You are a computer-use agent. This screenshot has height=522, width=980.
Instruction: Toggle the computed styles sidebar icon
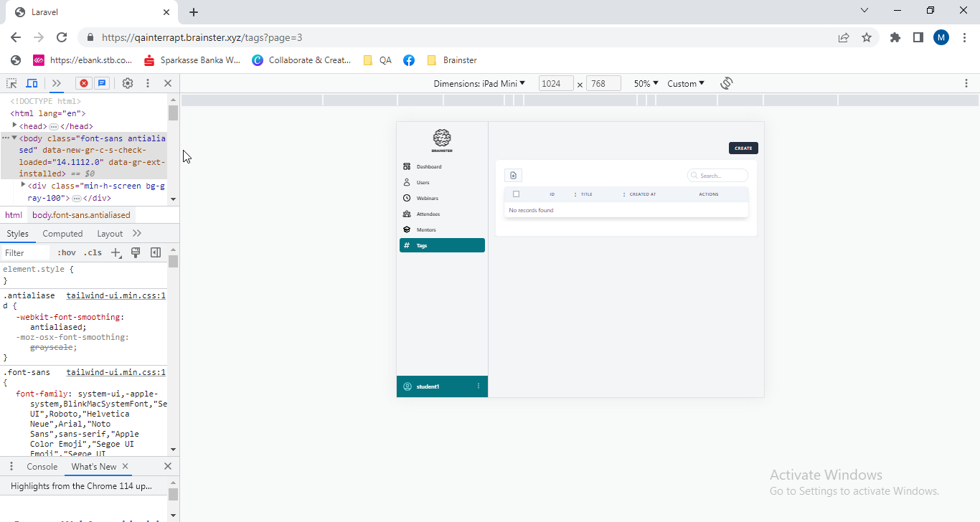155,252
